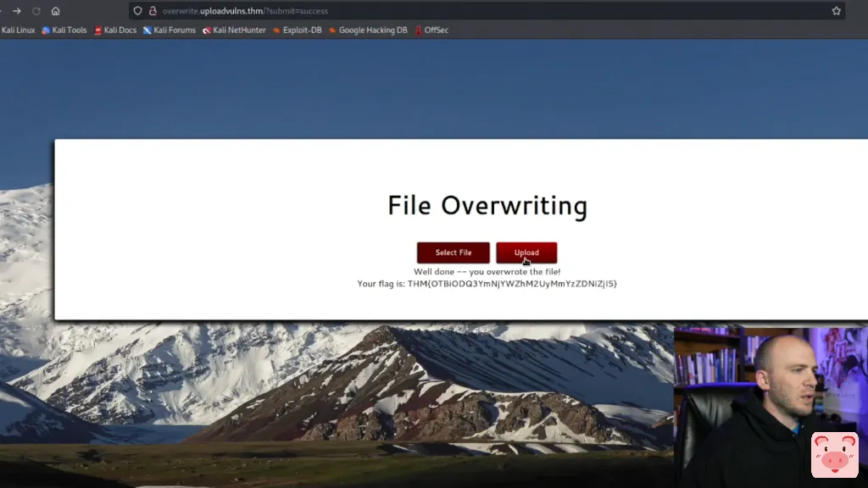Open the Kali NetHunter bookmark
This screenshot has height=488, width=868.
point(234,30)
